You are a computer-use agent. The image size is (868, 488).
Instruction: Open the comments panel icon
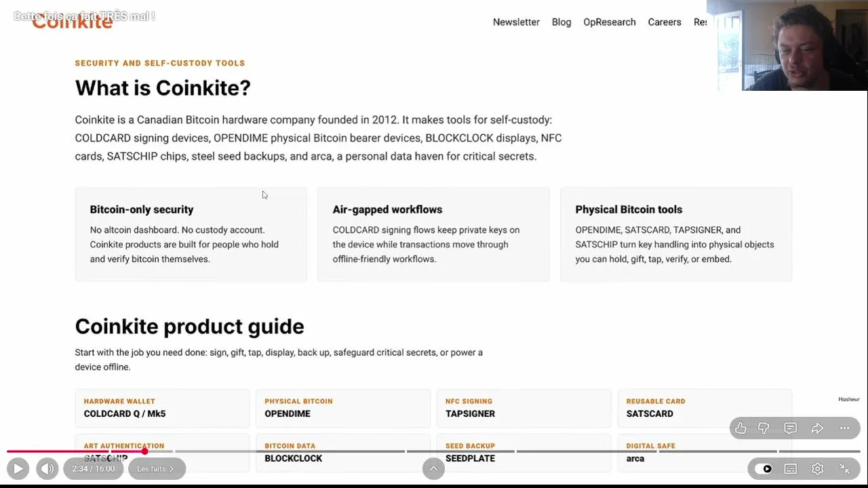[790, 428]
